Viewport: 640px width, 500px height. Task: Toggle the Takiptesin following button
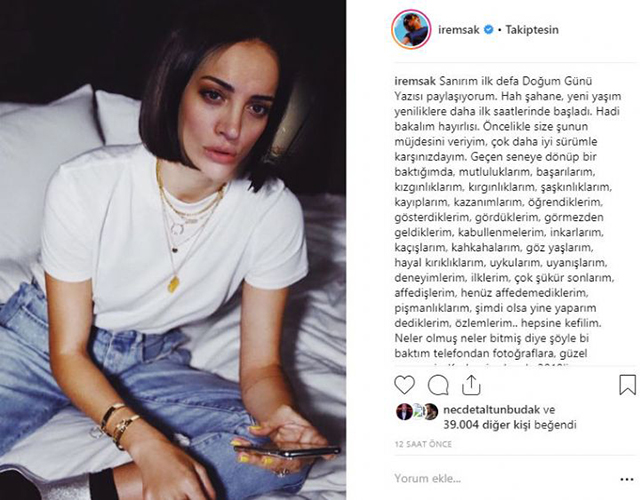[532, 30]
